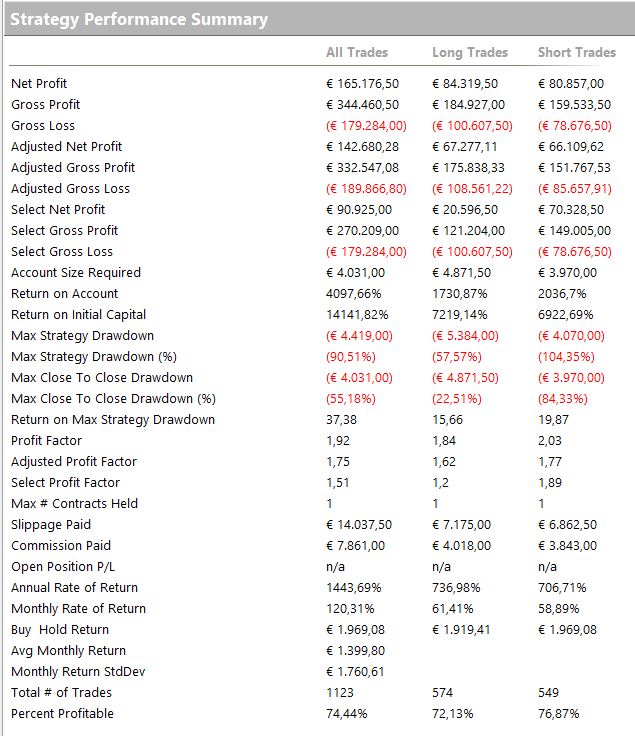Image resolution: width=635 pixels, height=736 pixels.
Task: Select the Gross Loss row label
Action: pyautogui.click(x=43, y=126)
